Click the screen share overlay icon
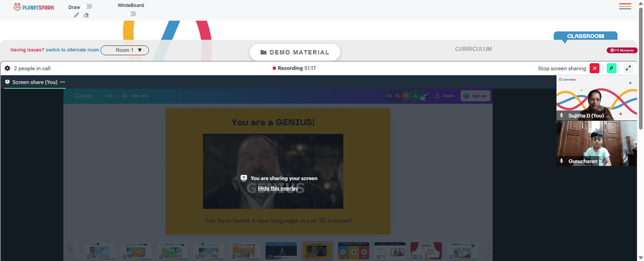 243,178
